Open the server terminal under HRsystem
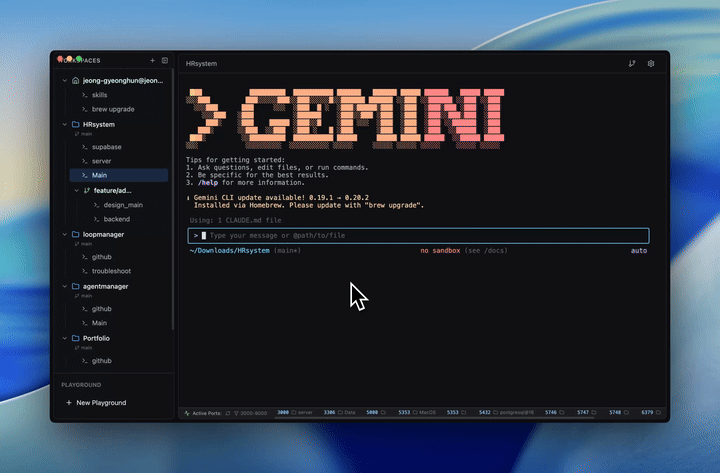This screenshot has height=473, width=720. tap(118, 161)
